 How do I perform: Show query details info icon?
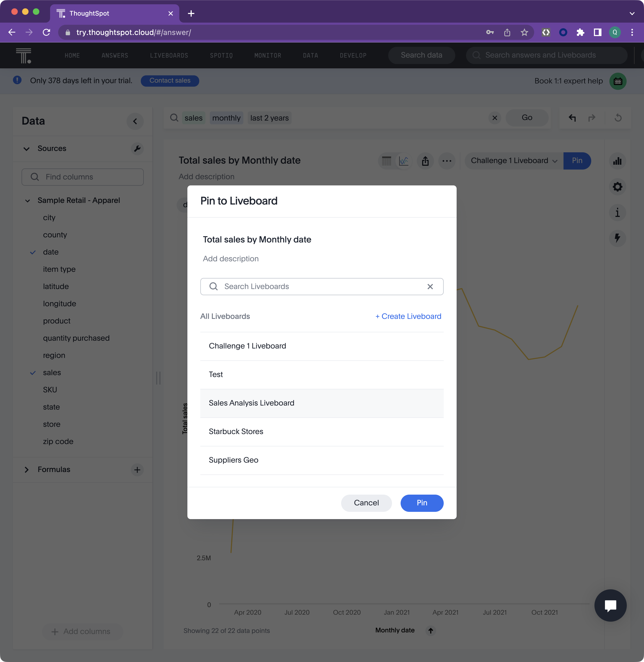point(617,213)
